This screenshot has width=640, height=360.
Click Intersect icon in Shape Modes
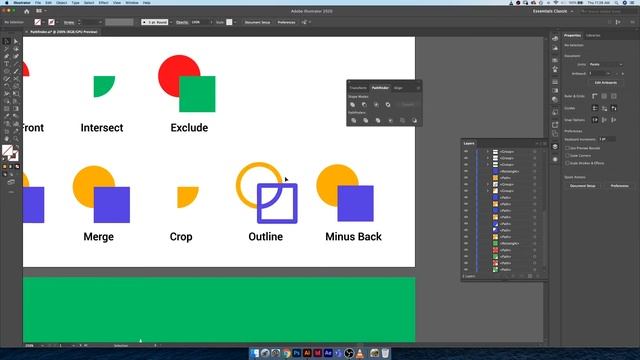[x=376, y=104]
